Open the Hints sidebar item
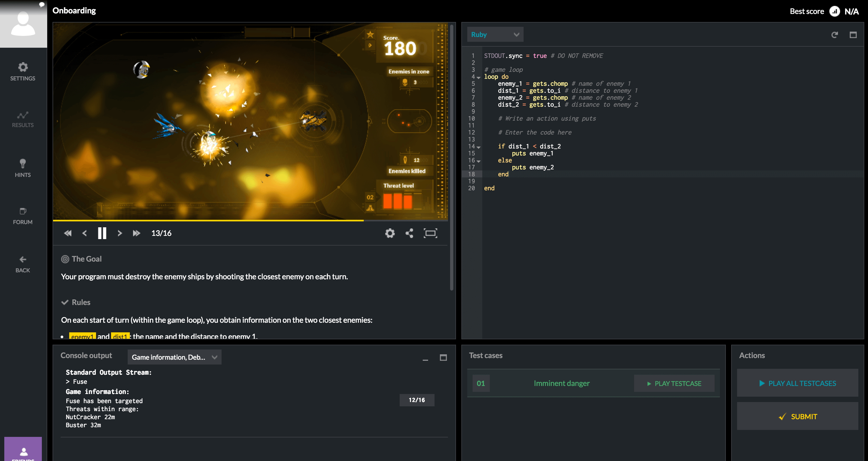The width and height of the screenshot is (868, 461). click(x=23, y=168)
